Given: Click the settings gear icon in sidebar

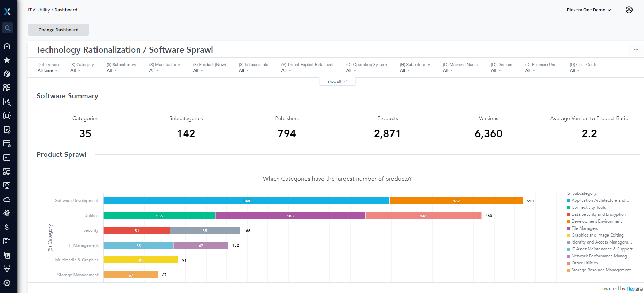Looking at the screenshot, I should click(x=7, y=283).
